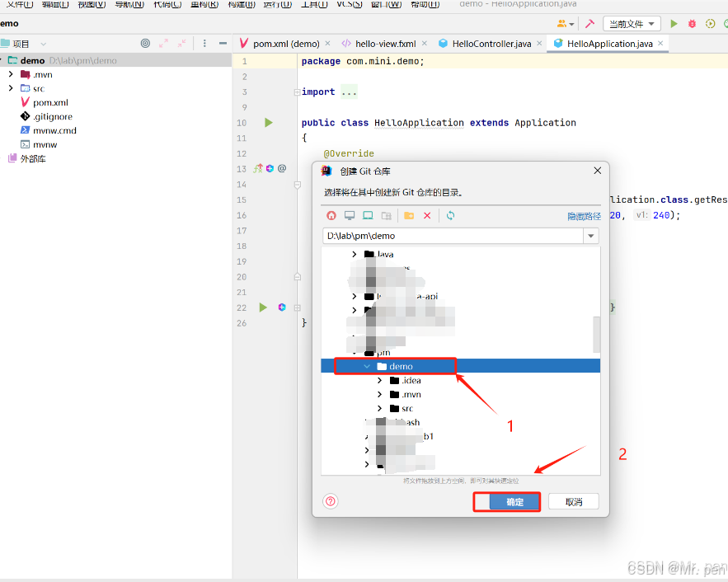Click the @ gutter icon on line 13
Viewport: 728px width, 582px height.
click(282, 168)
